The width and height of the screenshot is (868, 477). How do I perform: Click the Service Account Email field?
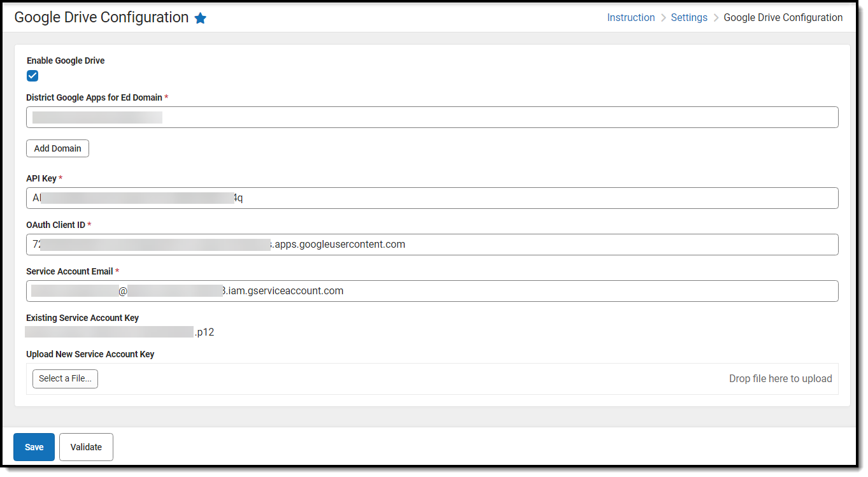coord(432,291)
